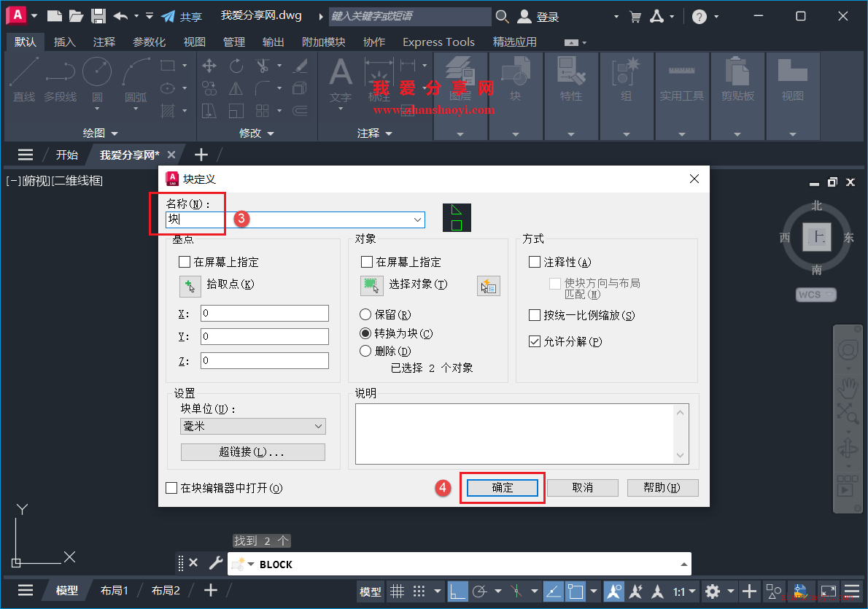
Task: Select the Move tool icon in modify panel
Action: point(209,66)
